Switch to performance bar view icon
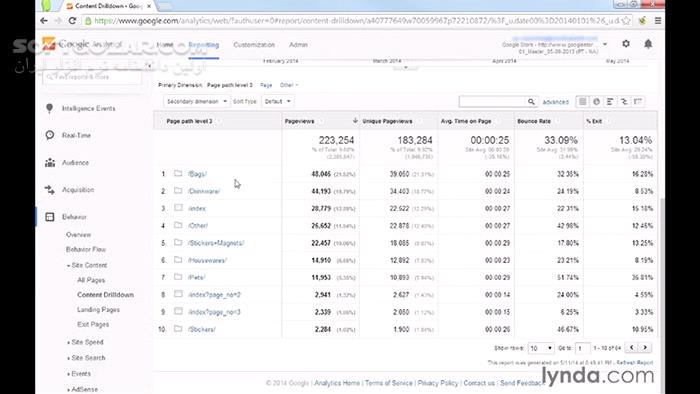The width and height of the screenshot is (700, 394). 610,102
